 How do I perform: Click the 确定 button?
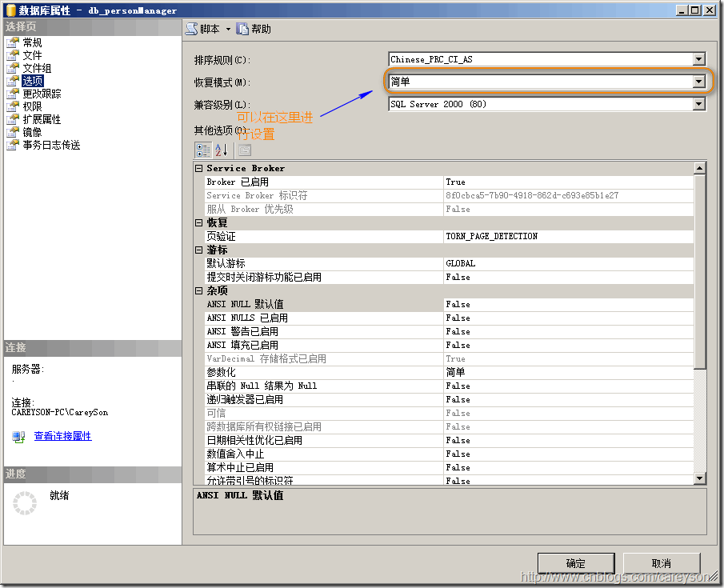click(575, 563)
